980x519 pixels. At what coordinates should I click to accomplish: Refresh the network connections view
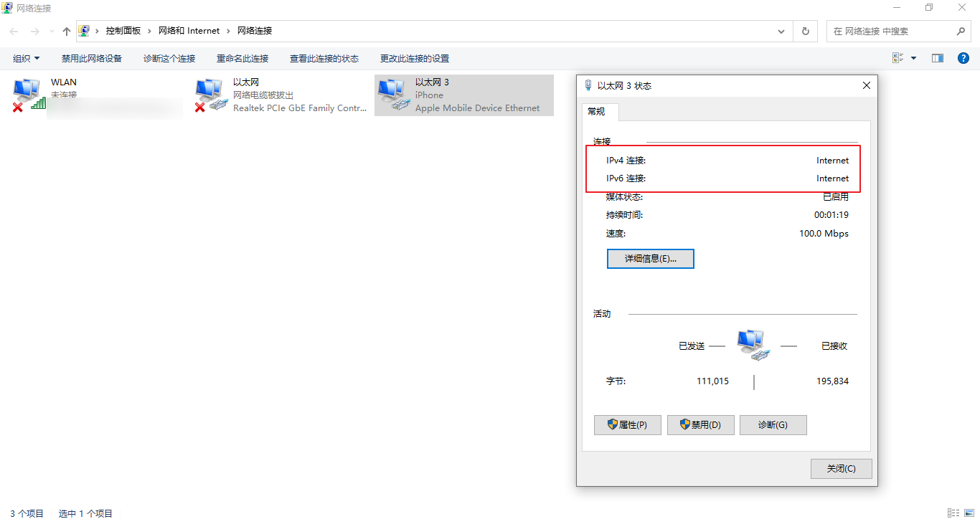click(x=805, y=32)
